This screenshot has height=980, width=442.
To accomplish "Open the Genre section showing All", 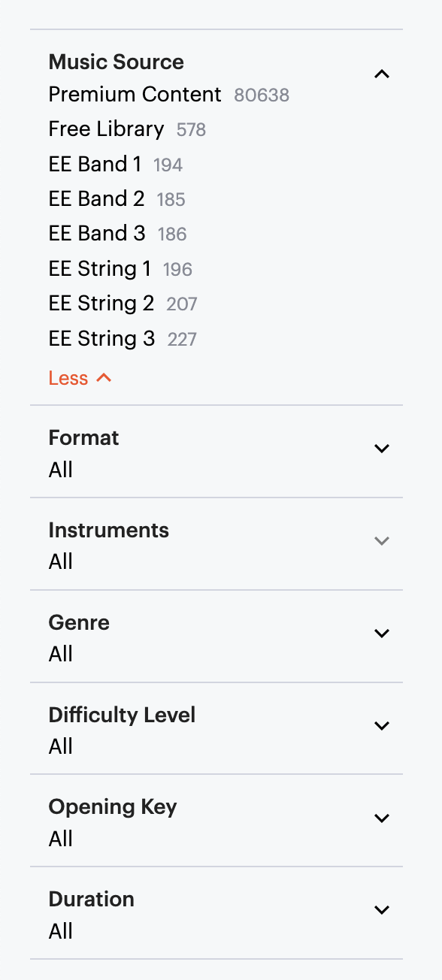I will pos(78,622).
